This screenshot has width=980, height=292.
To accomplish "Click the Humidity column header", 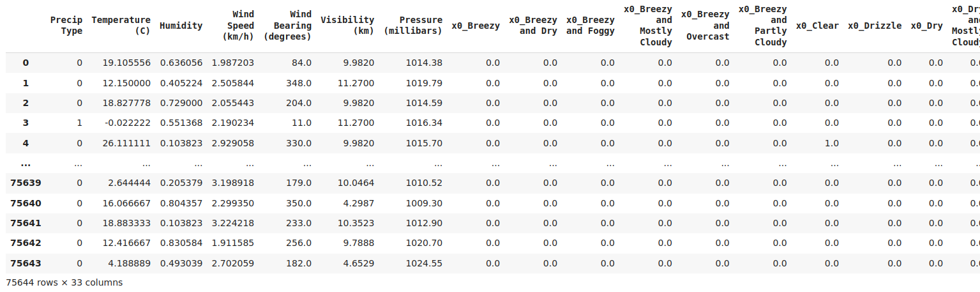I will 181,26.
